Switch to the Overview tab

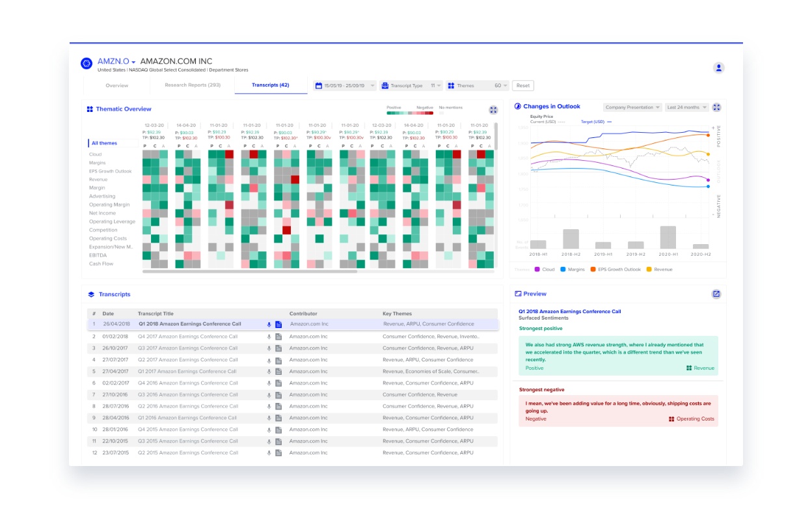pos(117,85)
